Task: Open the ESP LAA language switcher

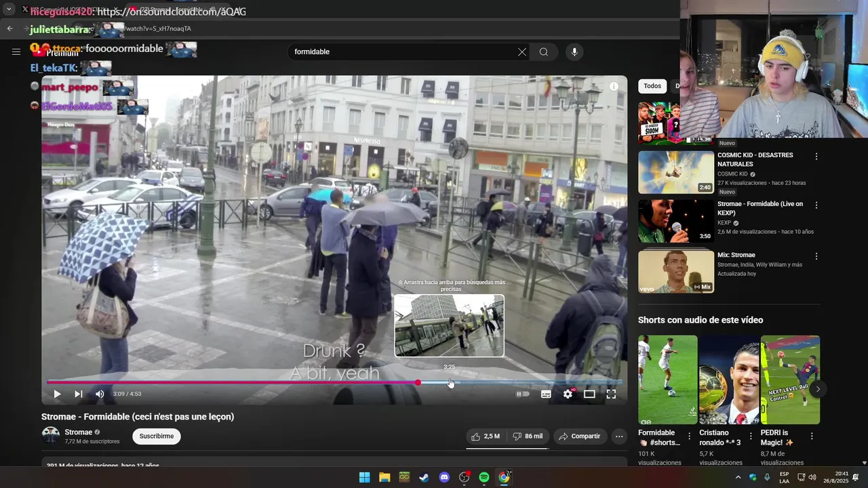Action: click(784, 477)
